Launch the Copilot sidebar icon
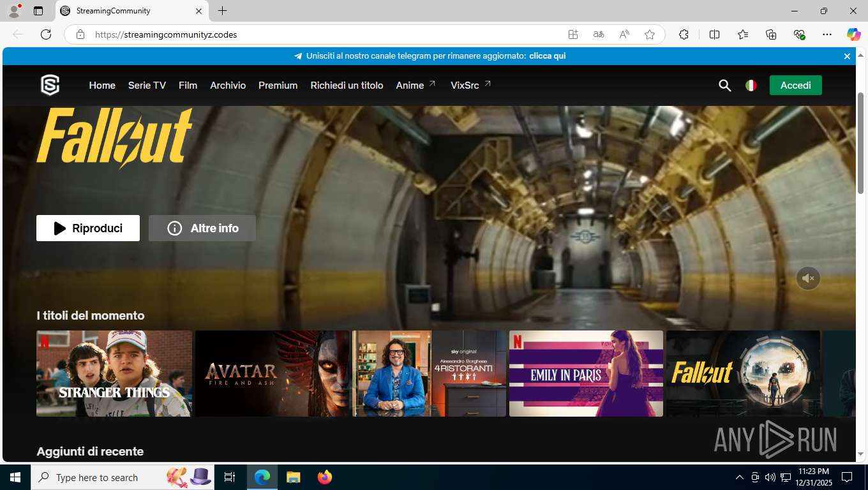 854,34
